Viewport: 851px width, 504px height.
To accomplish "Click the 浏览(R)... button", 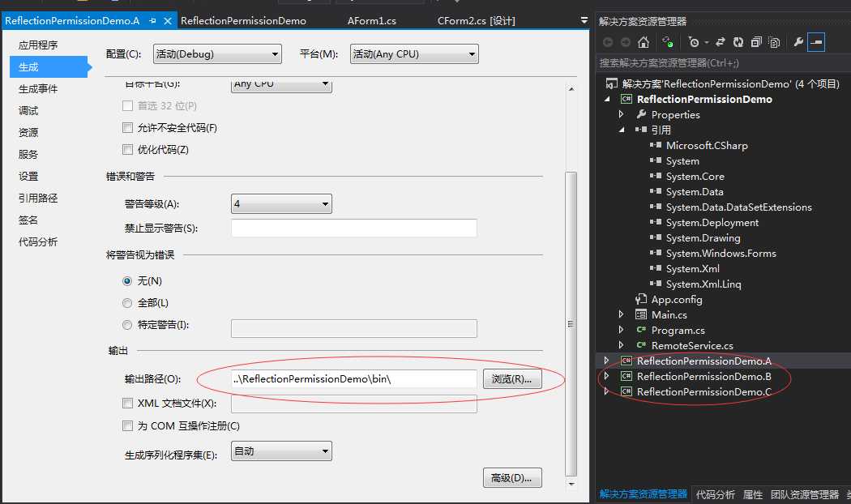I will [511, 378].
